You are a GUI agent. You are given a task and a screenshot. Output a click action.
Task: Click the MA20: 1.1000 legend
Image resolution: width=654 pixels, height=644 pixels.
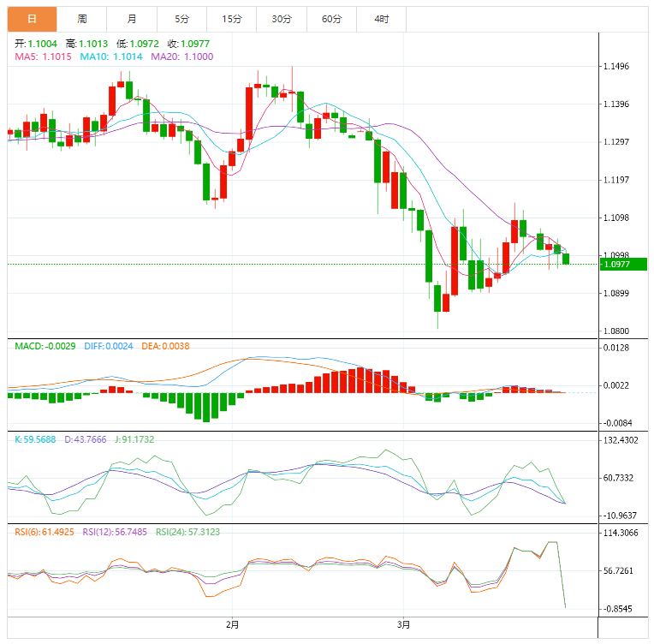(x=182, y=57)
